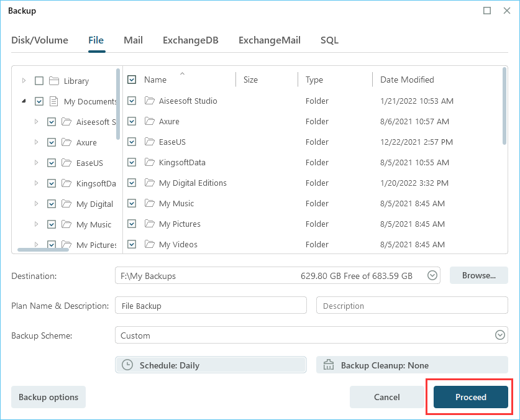Open the Backup Scheme dropdown

(500, 336)
